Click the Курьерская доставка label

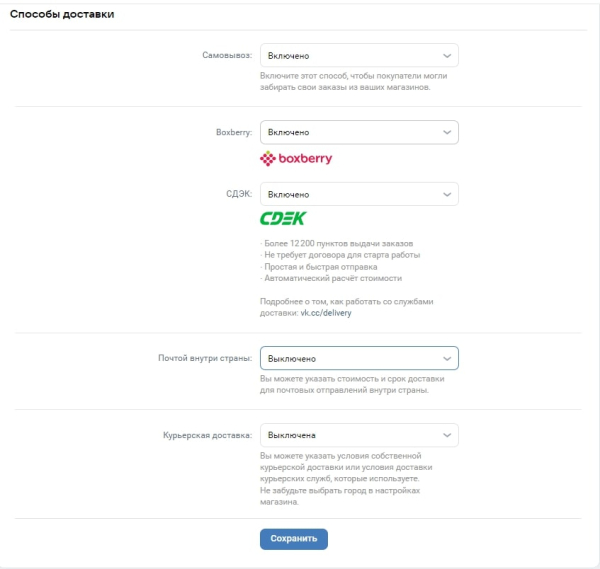click(x=206, y=435)
